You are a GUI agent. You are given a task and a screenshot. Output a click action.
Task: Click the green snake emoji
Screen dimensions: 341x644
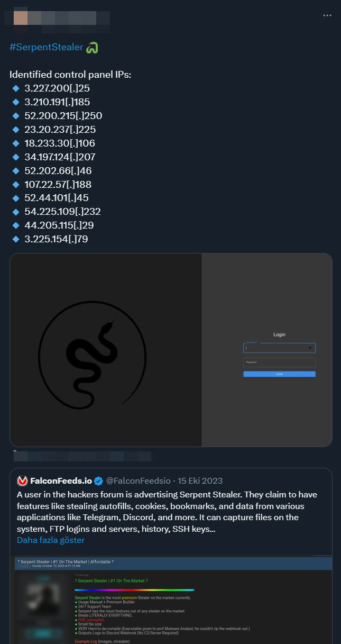pyautogui.click(x=93, y=48)
